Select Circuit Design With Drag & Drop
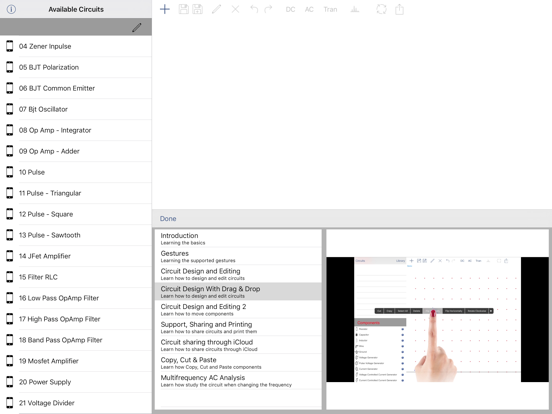The width and height of the screenshot is (552, 414). pyautogui.click(x=238, y=291)
